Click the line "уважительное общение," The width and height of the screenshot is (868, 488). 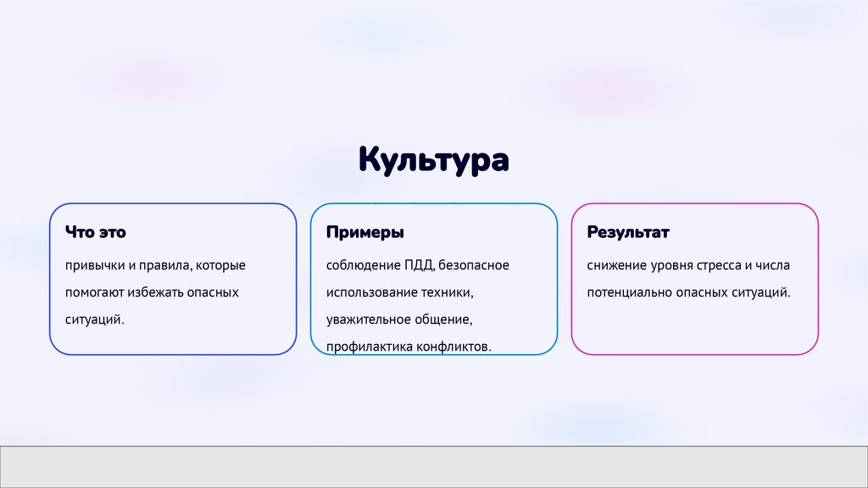pyautogui.click(x=399, y=319)
